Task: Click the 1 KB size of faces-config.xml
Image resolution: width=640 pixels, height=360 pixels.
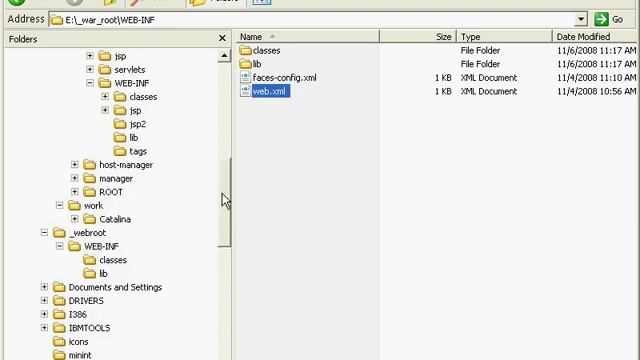Action: point(443,78)
